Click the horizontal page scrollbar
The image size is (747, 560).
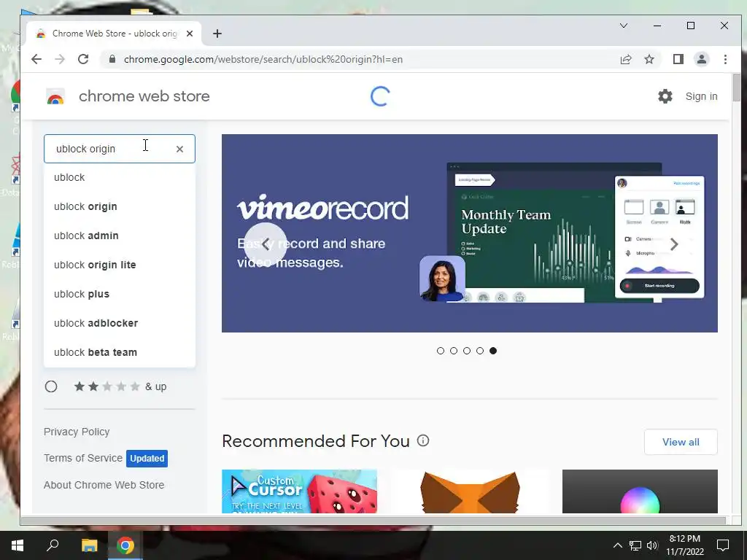tap(373, 521)
